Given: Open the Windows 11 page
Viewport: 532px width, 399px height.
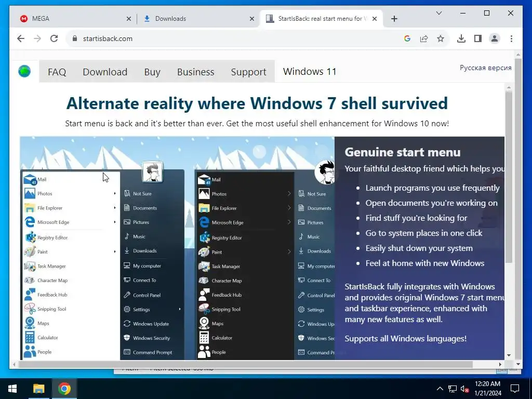Looking at the screenshot, I should pyautogui.click(x=310, y=72).
